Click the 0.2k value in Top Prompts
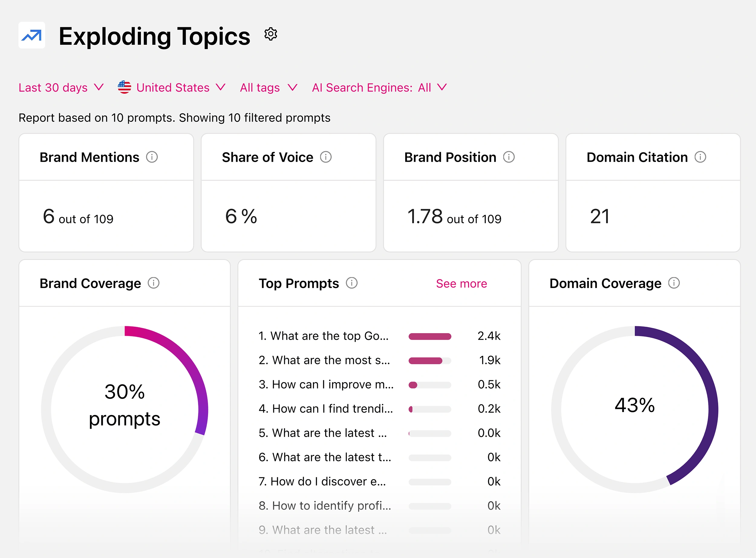 (489, 409)
